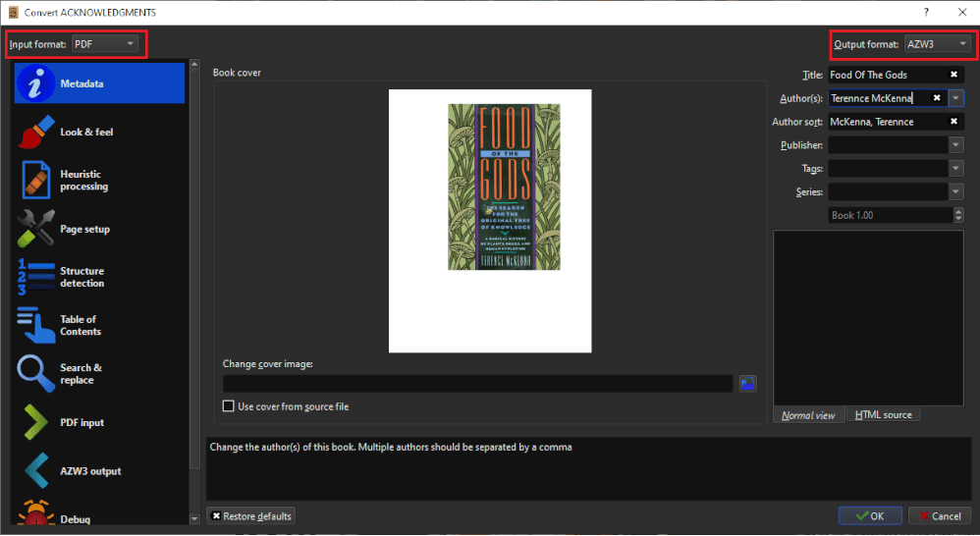Image resolution: width=980 pixels, height=536 pixels.
Task: Expand the Series dropdown
Action: click(955, 191)
